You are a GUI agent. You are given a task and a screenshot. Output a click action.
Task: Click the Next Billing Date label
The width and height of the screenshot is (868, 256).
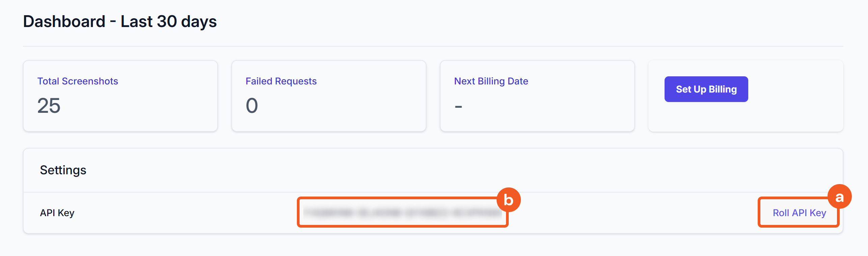(x=491, y=81)
